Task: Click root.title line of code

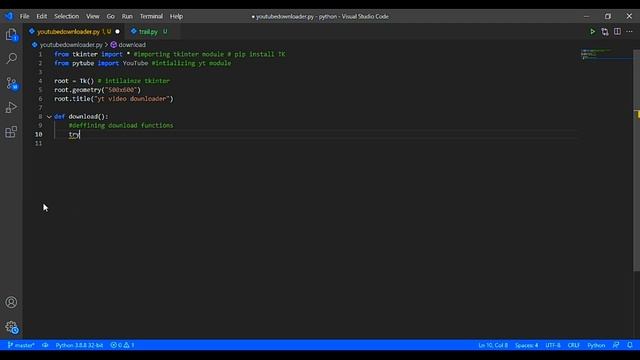Action: pos(114,99)
